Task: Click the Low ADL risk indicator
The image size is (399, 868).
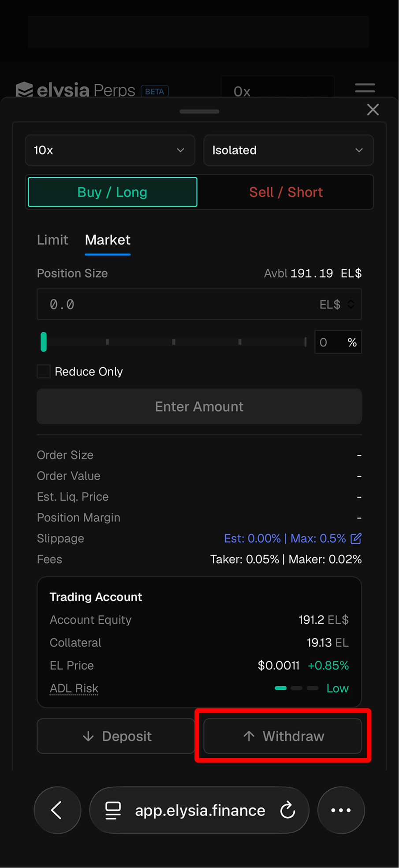Action: (x=311, y=688)
